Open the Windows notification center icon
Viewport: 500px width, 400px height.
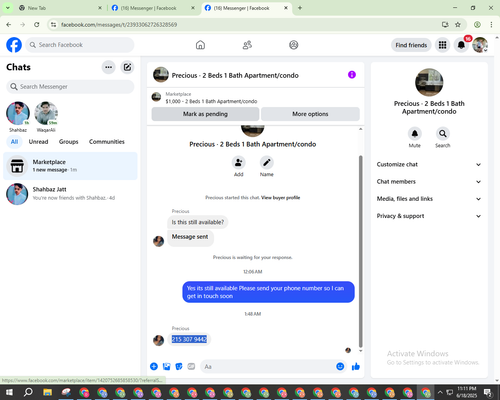[488, 392]
